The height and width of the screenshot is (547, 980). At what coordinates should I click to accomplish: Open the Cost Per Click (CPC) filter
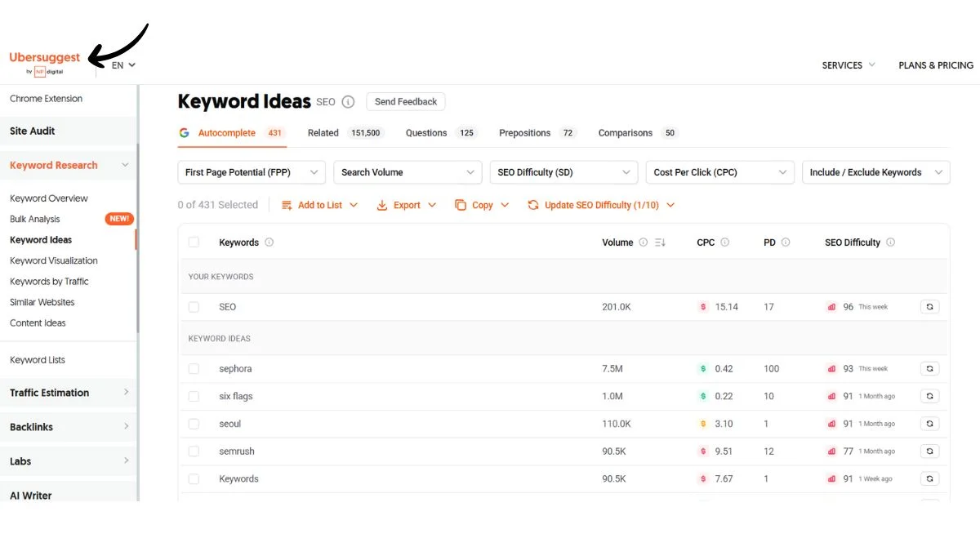coord(719,172)
